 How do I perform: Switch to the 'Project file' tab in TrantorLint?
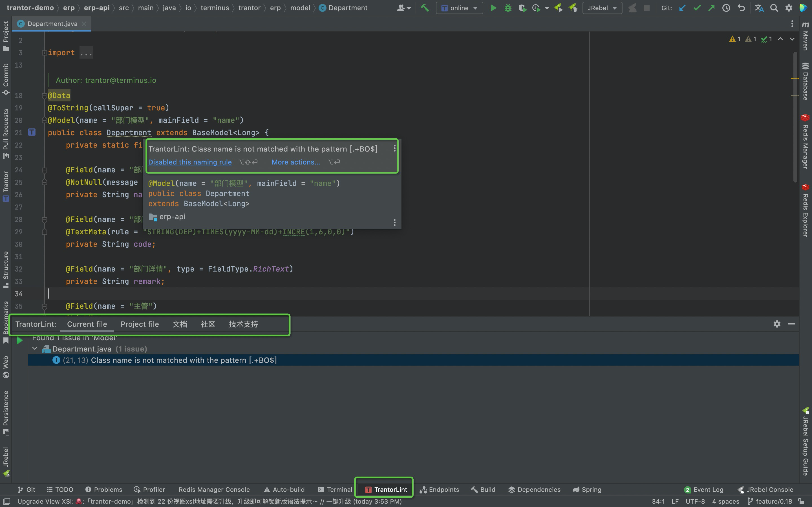140,324
